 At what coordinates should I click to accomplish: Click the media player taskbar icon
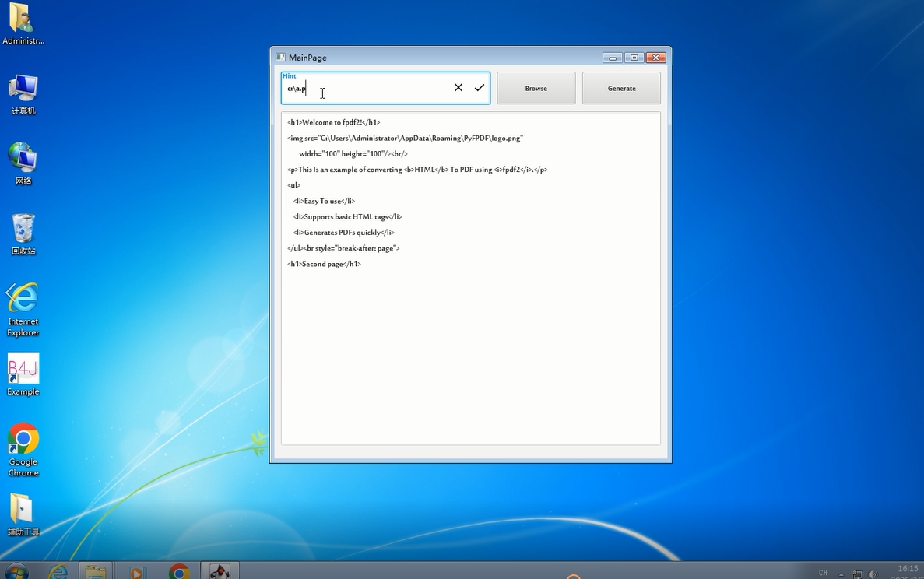(137, 572)
